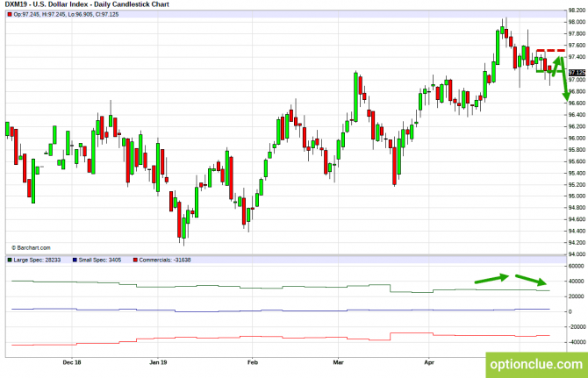Screen dimensions: 588x378
Task: Click the DXM19 U.S. Dollar Index chart title
Action: tap(87, 4)
